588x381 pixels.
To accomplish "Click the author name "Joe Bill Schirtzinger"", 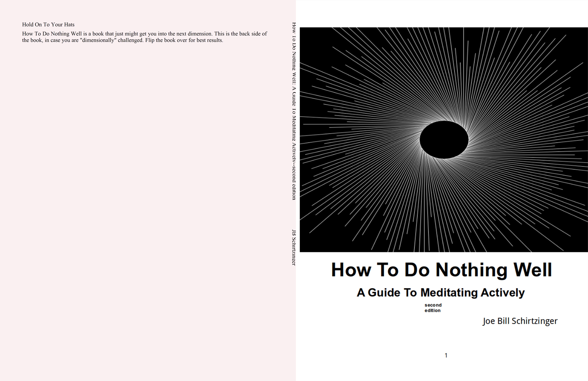I will coord(520,321).
